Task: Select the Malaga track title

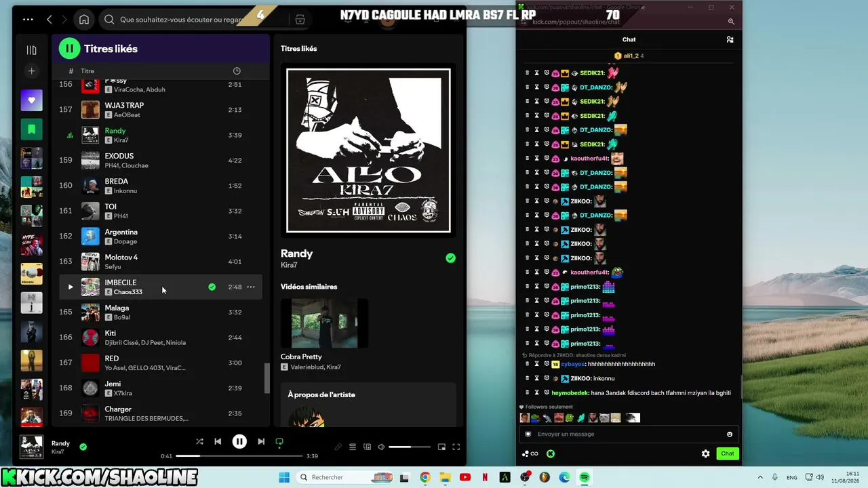Action: tap(117, 308)
